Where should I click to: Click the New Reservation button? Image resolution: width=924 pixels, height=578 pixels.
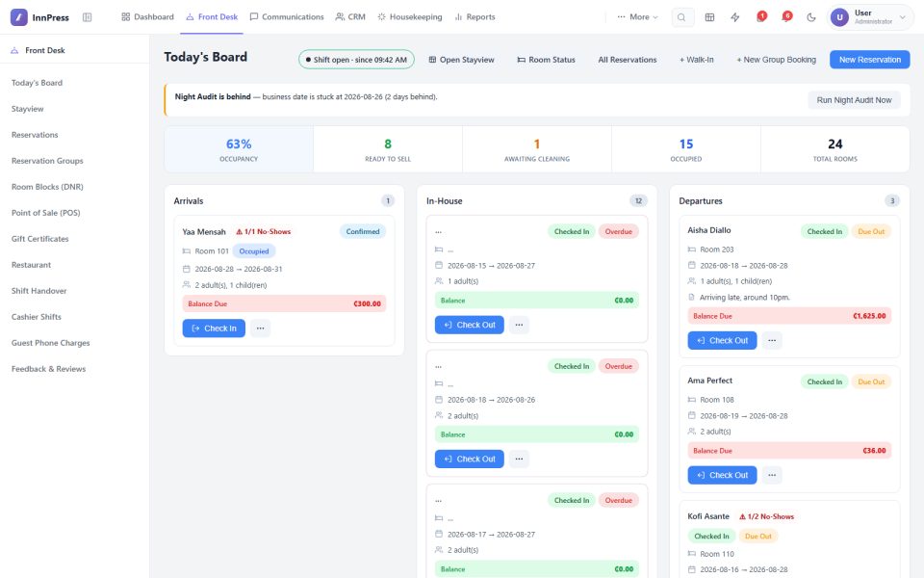pos(870,60)
